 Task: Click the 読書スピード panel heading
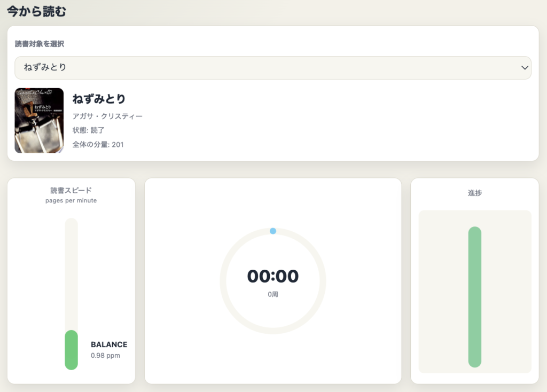point(71,190)
